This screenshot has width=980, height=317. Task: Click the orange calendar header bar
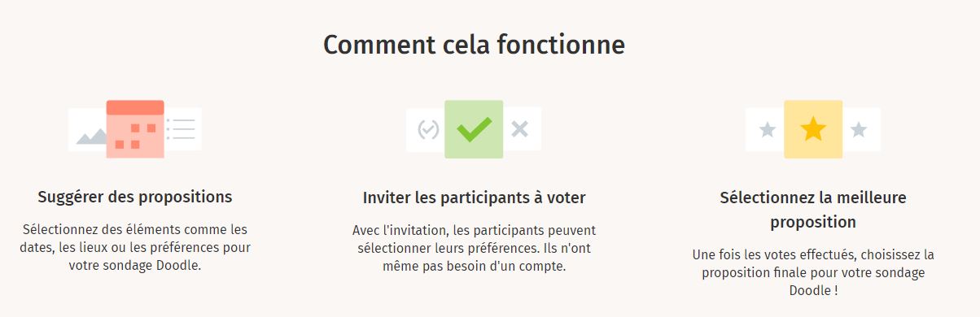pos(135,107)
